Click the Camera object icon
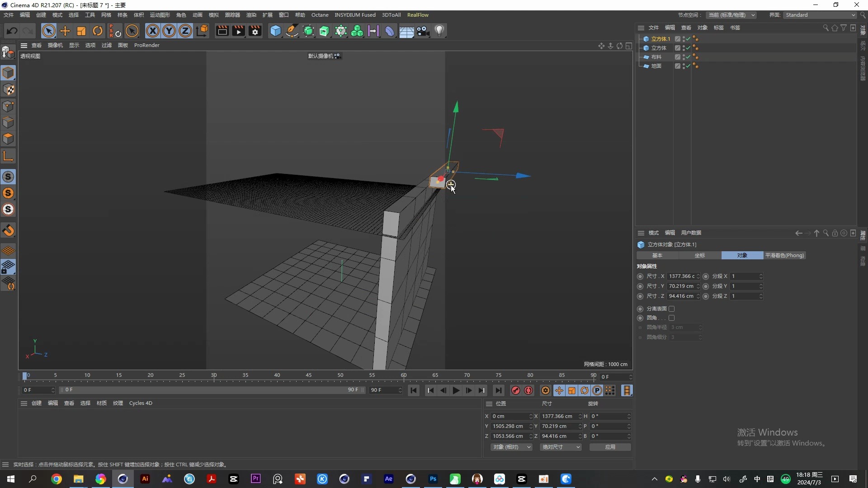 [x=423, y=31]
